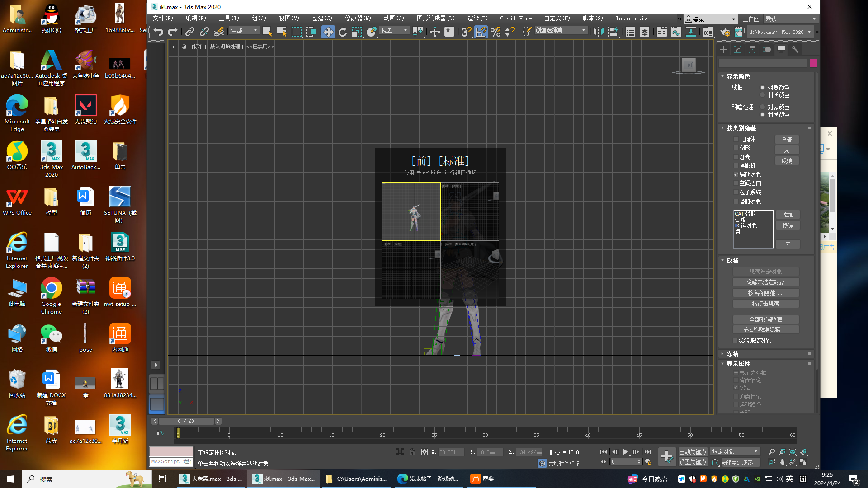Open the Curve Editor icon
This screenshot has height=488, width=868.
pyautogui.click(x=676, y=32)
